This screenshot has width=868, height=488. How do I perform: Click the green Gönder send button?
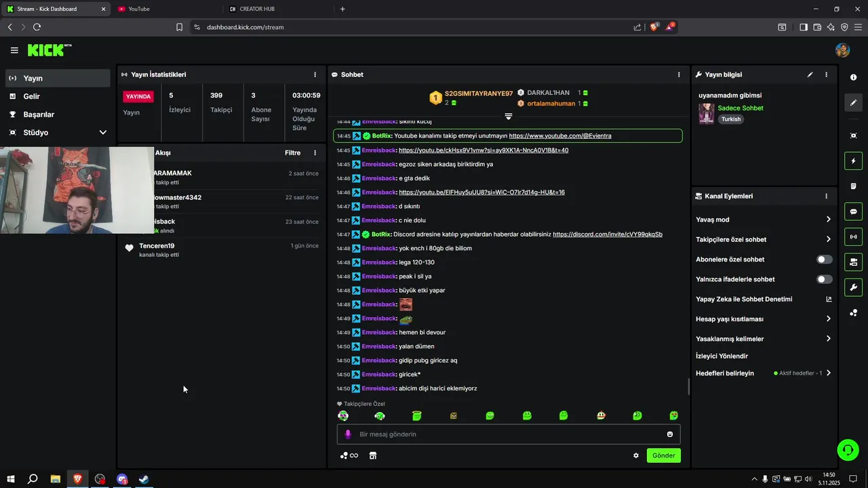(663, 455)
